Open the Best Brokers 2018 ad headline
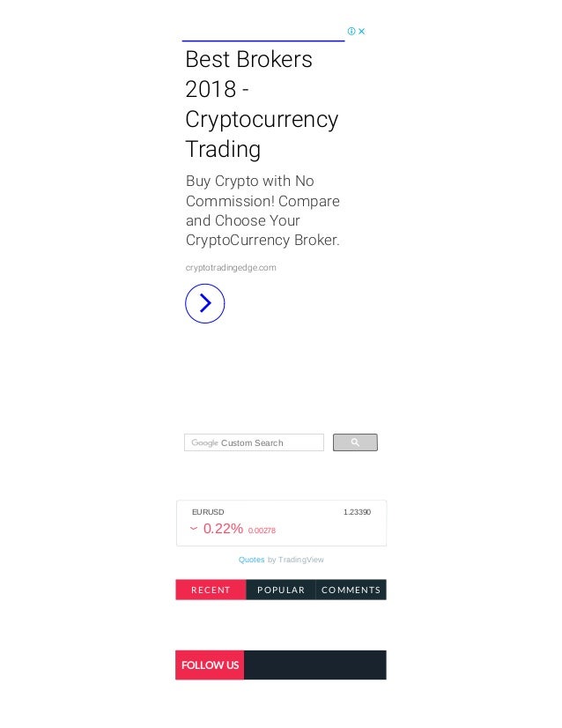This screenshot has height=728, width=562. (x=262, y=104)
